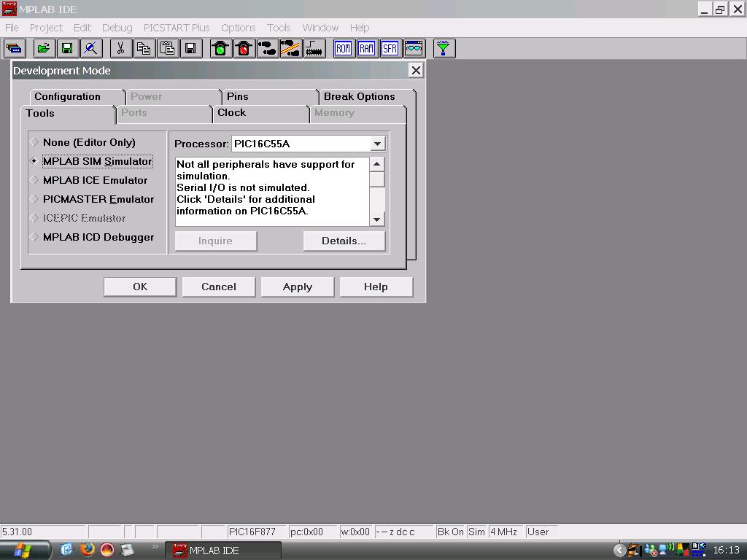Switch to the Break Options tab

[367, 97]
